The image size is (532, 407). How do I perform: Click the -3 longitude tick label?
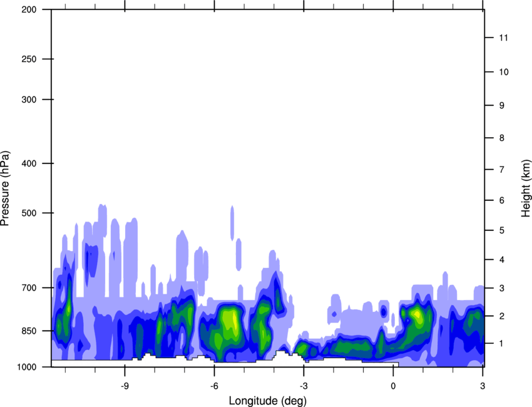pos(304,386)
